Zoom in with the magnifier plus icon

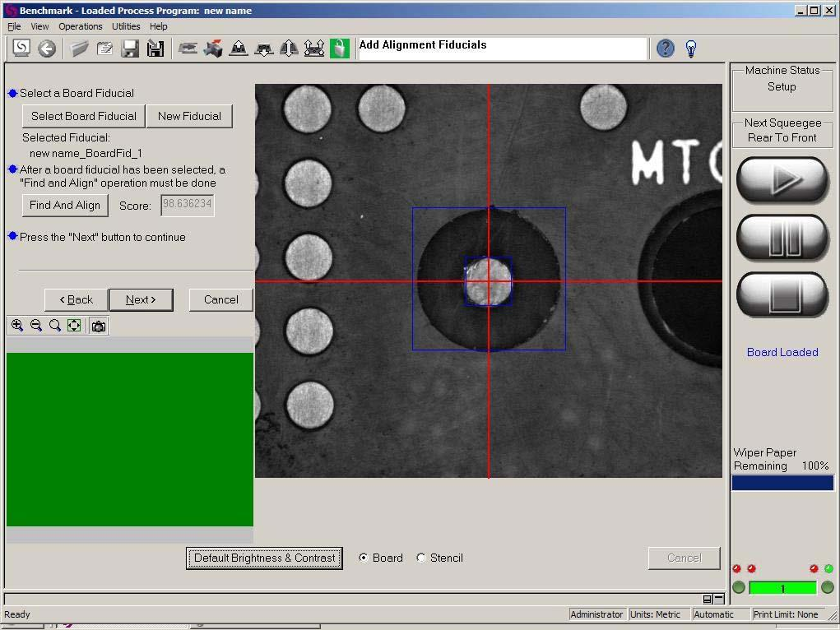16,326
